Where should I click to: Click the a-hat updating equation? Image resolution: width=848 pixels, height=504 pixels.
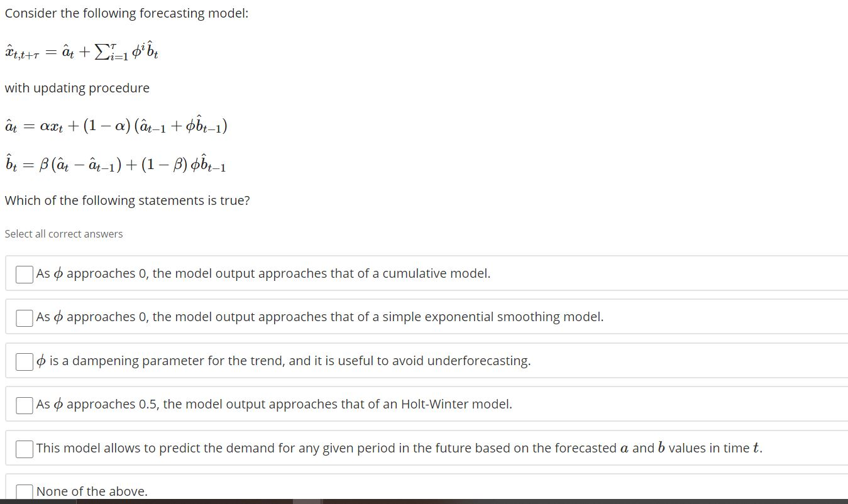click(116, 125)
